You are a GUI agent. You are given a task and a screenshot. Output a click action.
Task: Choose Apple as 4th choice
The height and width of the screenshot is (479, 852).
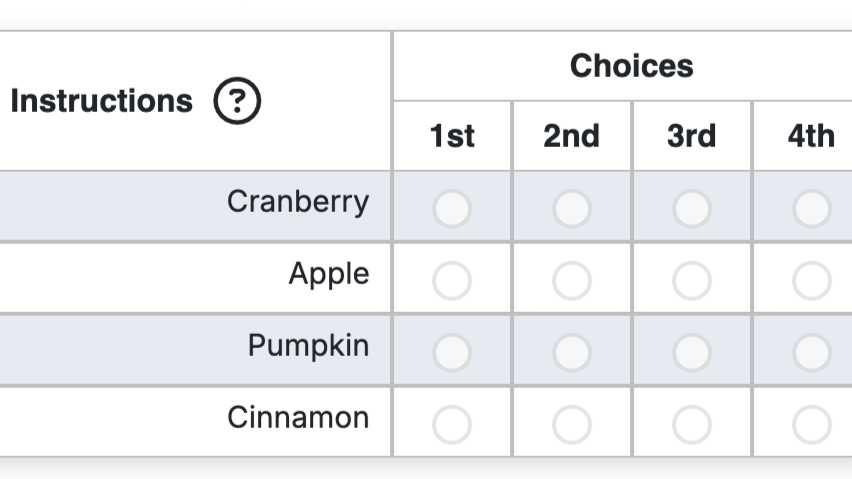pyautogui.click(x=811, y=281)
